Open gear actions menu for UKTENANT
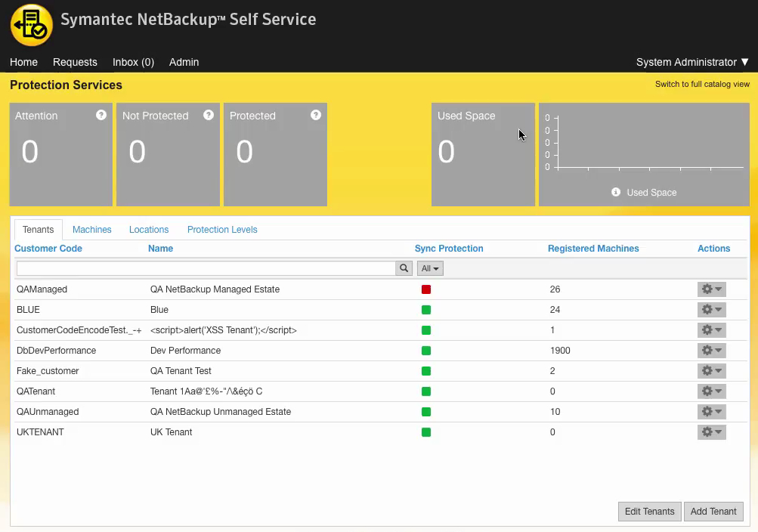Screen dimensions: 758x532 pos(712,432)
